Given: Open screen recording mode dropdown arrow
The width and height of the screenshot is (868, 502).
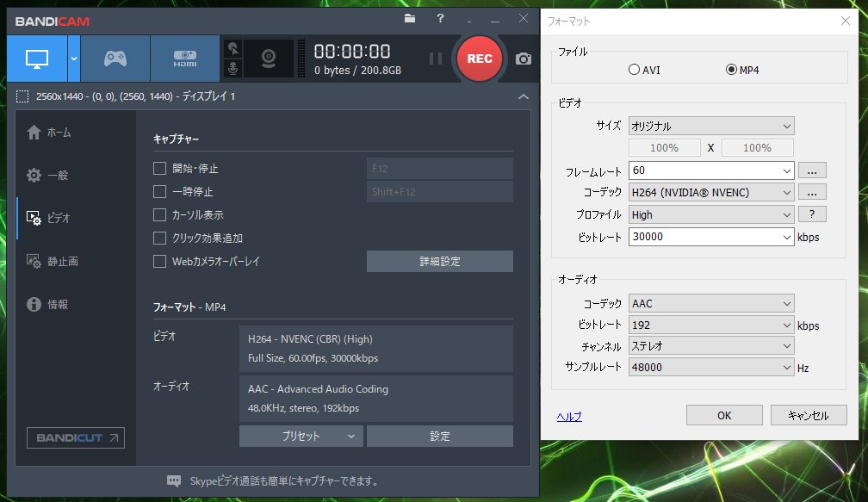Looking at the screenshot, I should [x=74, y=59].
